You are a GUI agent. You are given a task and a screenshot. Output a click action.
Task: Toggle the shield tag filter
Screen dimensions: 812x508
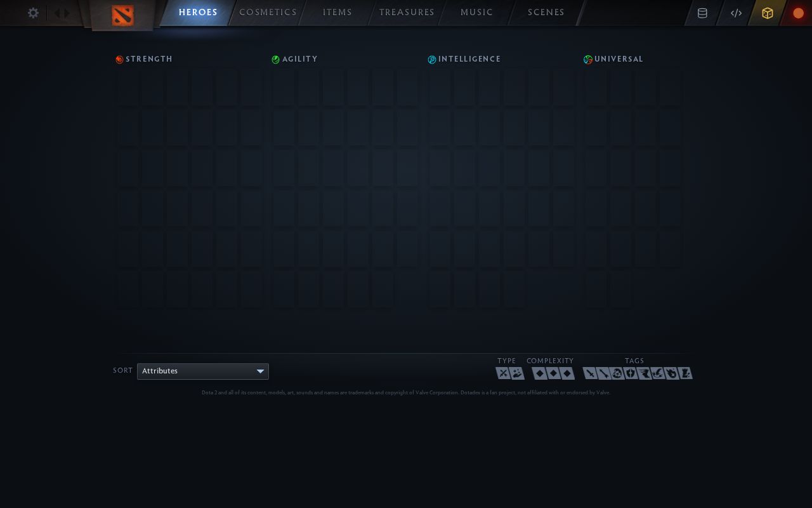[x=631, y=373]
